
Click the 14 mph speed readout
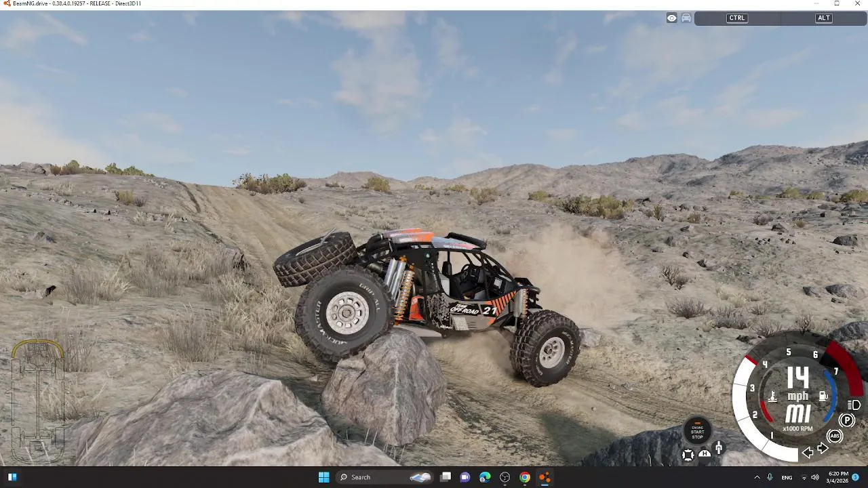point(798,384)
